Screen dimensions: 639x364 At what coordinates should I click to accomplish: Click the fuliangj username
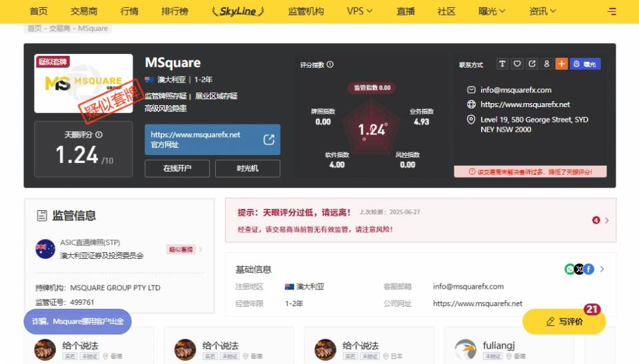[499, 345]
